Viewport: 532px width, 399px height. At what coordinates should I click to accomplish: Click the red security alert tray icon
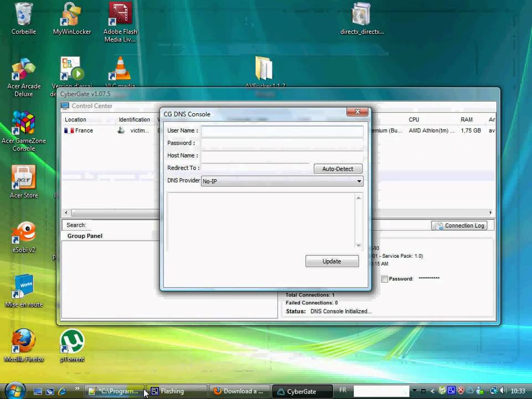pos(461,391)
